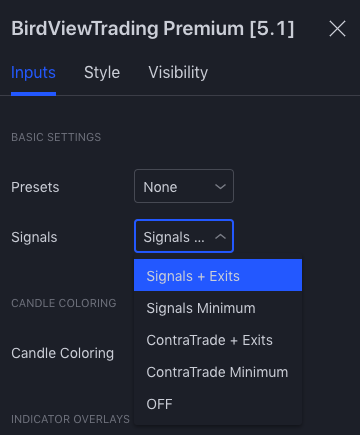Open the Style tab
The image size is (360, 435).
click(x=102, y=73)
